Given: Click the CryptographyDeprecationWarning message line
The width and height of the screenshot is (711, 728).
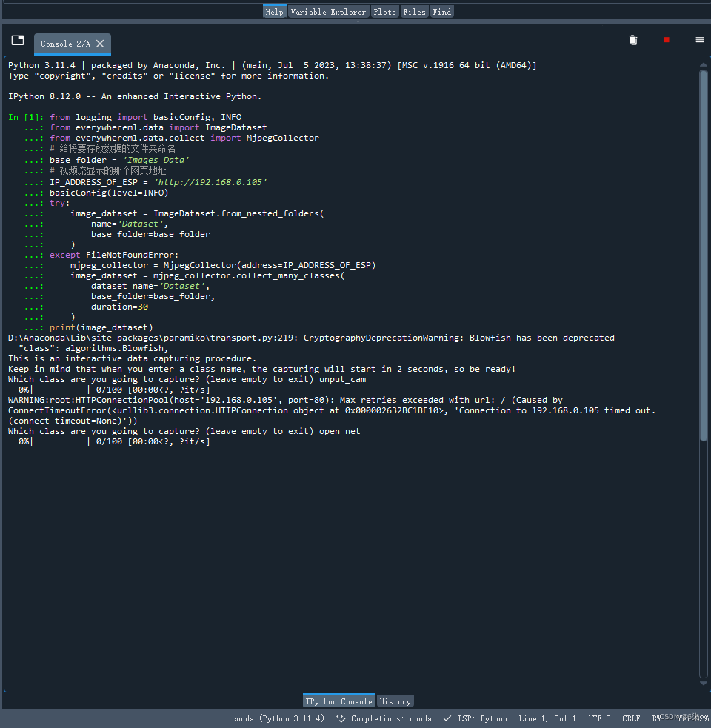Looking at the screenshot, I should coord(311,338).
